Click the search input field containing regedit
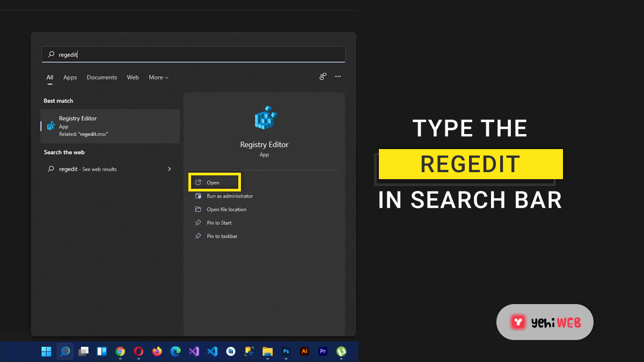This screenshot has width=644, height=362. coord(193,54)
